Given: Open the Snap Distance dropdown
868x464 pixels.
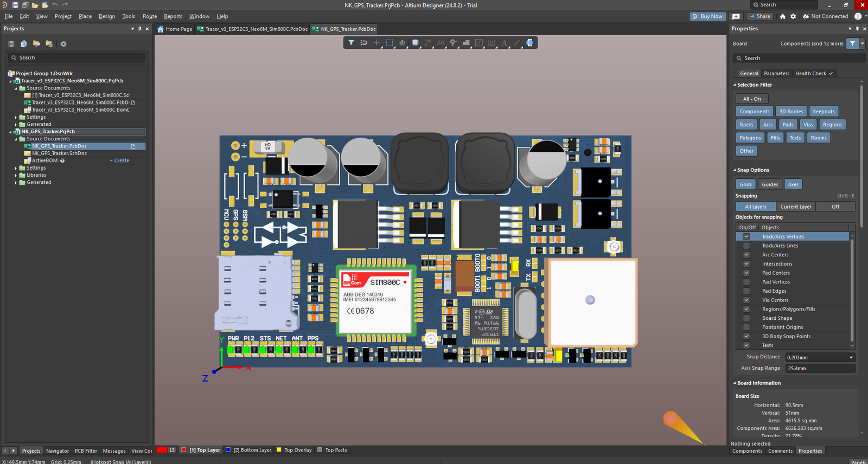Looking at the screenshot, I should [x=851, y=357].
